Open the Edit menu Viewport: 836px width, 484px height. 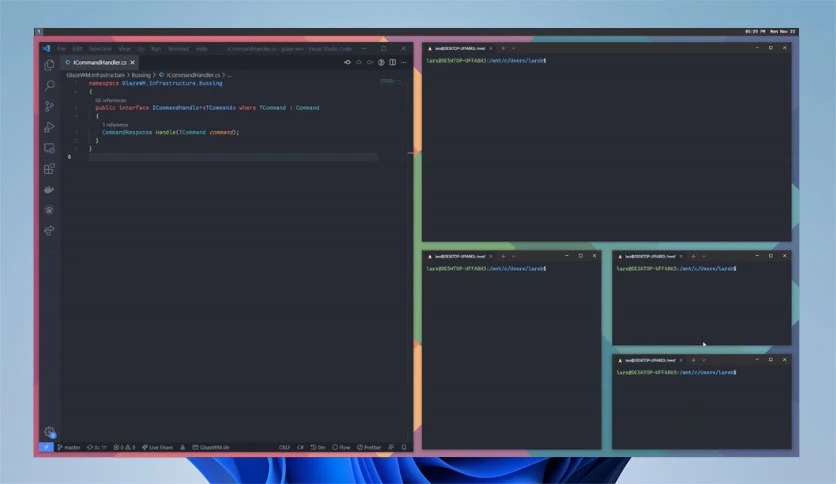point(77,49)
